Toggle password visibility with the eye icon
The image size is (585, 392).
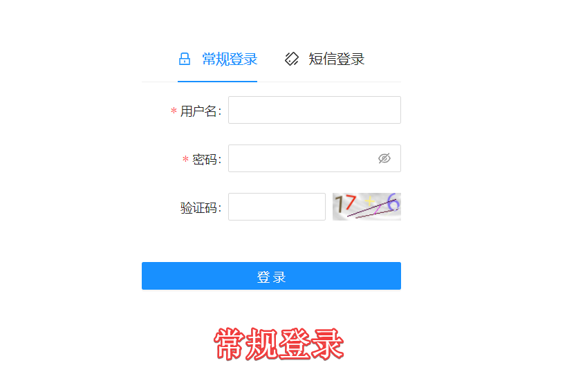click(384, 158)
